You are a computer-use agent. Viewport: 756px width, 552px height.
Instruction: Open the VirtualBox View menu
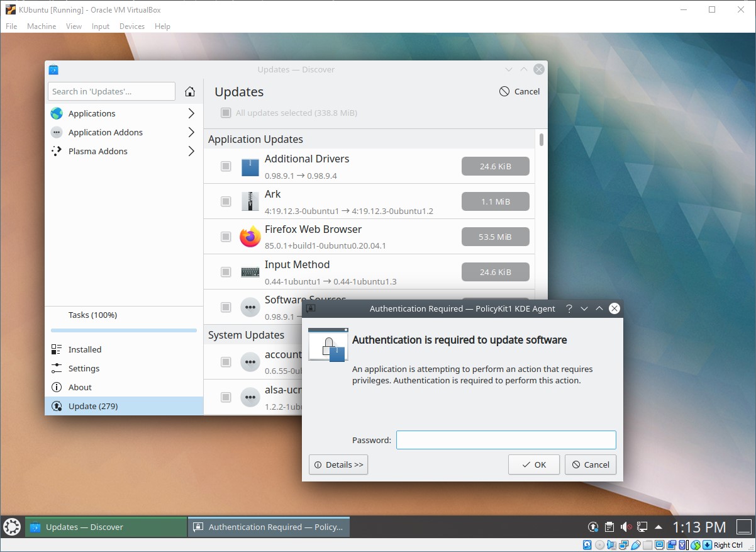[x=74, y=26]
